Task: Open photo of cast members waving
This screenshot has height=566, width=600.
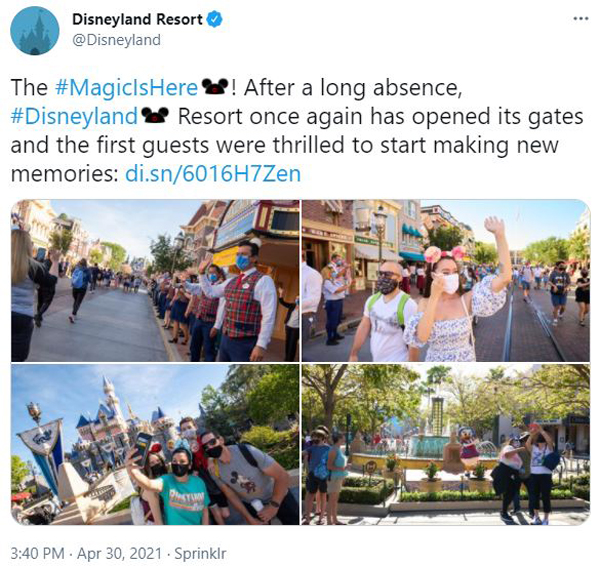Action: pyautogui.click(x=155, y=281)
